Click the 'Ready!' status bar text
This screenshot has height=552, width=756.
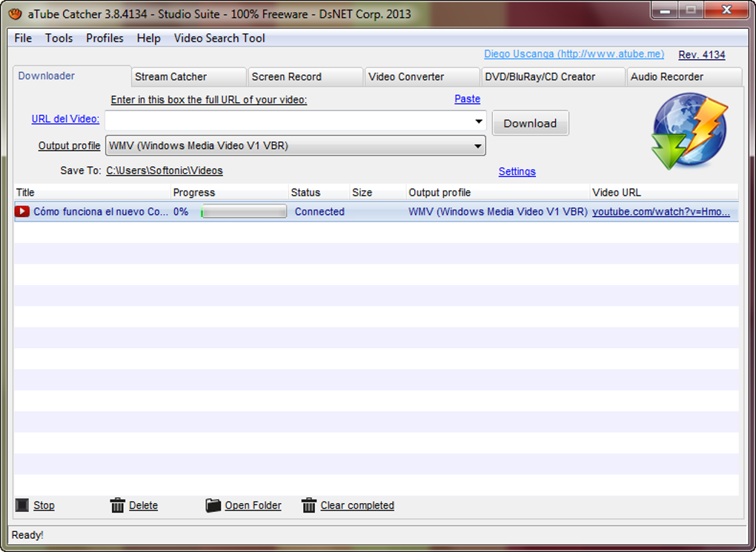coord(27,535)
